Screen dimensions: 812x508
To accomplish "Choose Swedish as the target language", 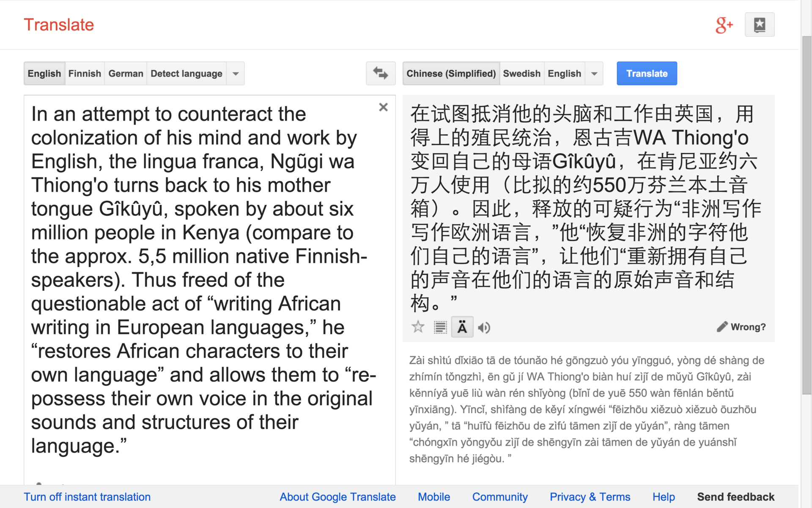I will tap(521, 73).
